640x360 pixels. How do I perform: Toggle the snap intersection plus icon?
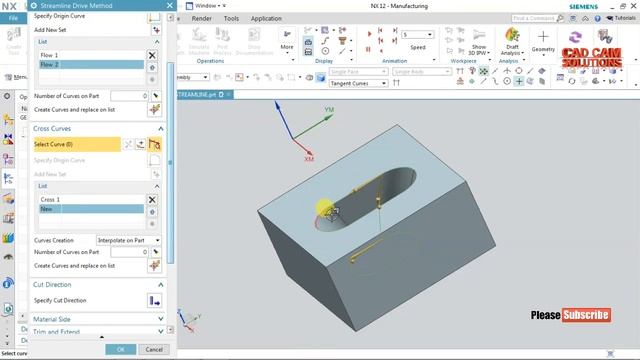point(519,81)
